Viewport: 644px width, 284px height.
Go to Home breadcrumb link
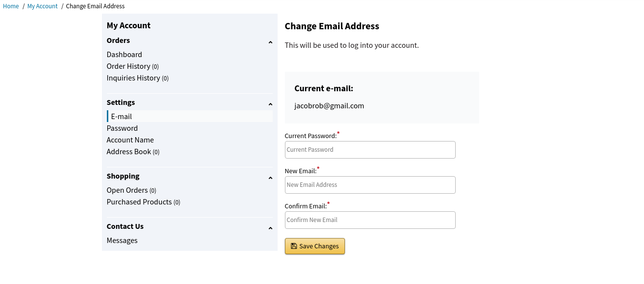pos(11,6)
